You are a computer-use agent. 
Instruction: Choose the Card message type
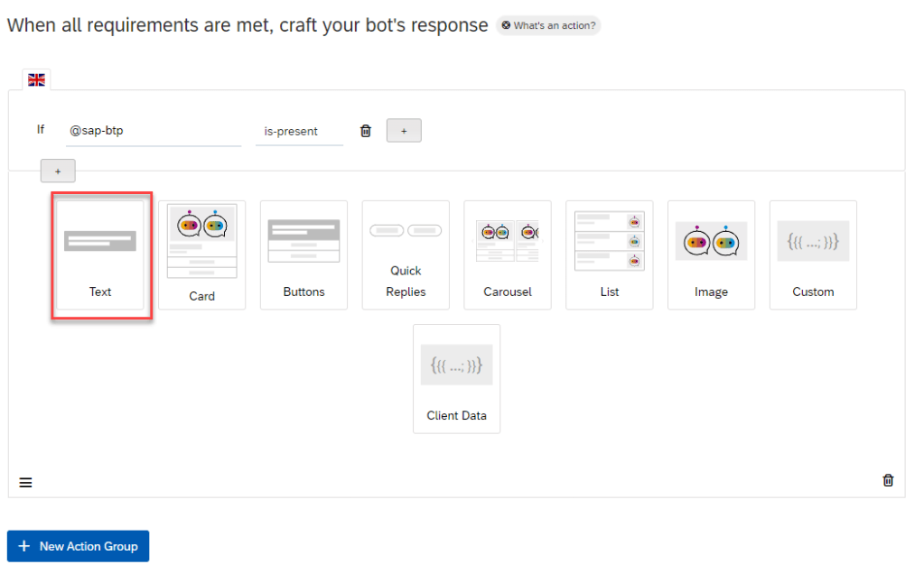pyautogui.click(x=201, y=255)
